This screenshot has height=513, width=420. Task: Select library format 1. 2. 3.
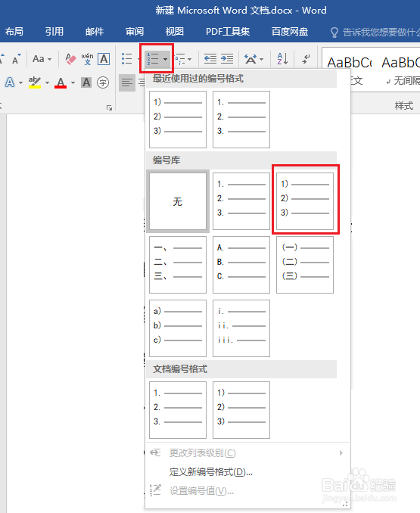click(x=241, y=201)
